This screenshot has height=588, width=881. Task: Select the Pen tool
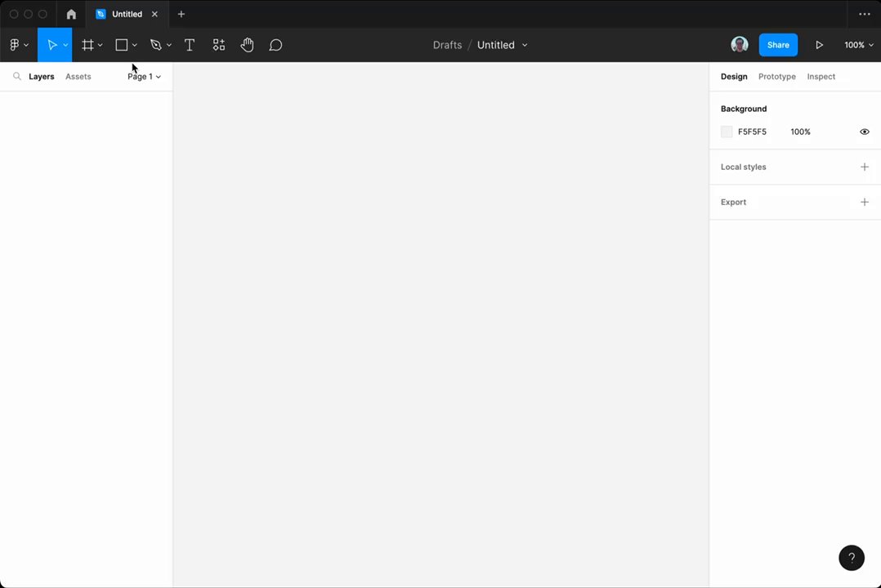pyautogui.click(x=155, y=45)
